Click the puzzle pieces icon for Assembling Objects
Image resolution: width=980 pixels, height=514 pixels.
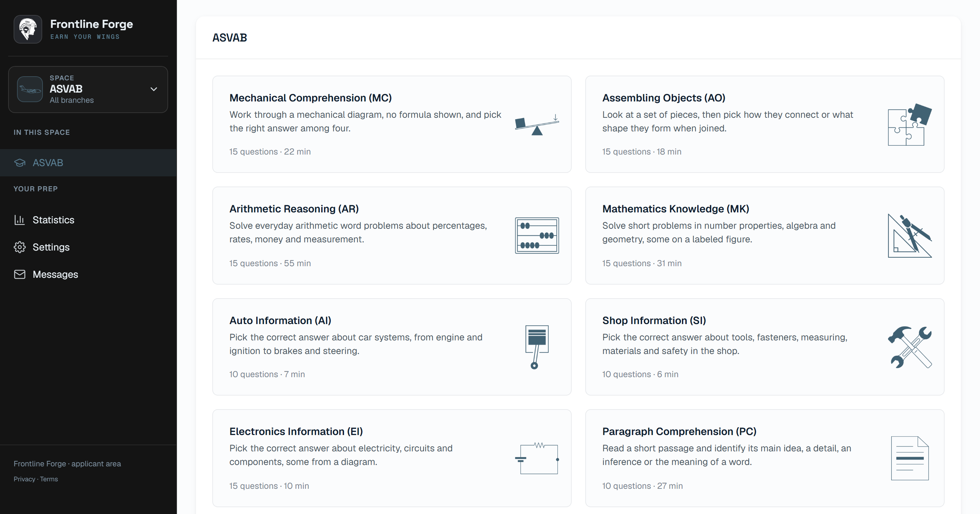(x=910, y=124)
